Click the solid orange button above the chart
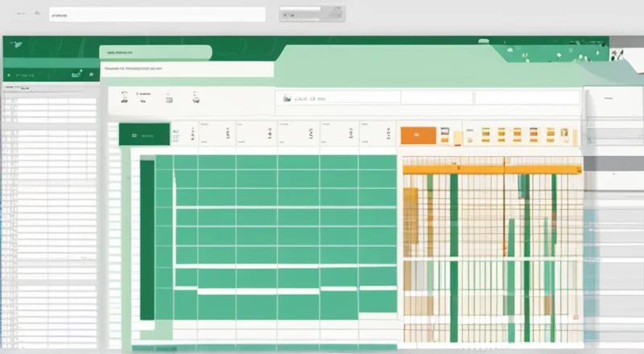 [x=418, y=135]
